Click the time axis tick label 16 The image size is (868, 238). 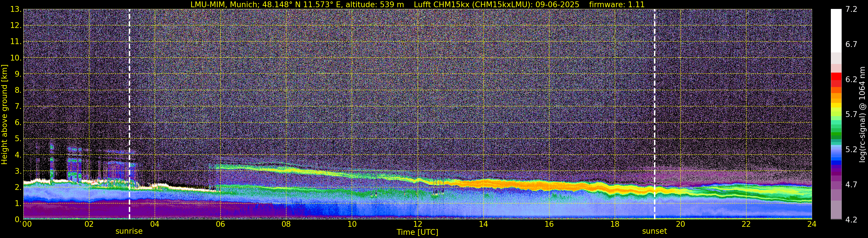tap(549, 224)
